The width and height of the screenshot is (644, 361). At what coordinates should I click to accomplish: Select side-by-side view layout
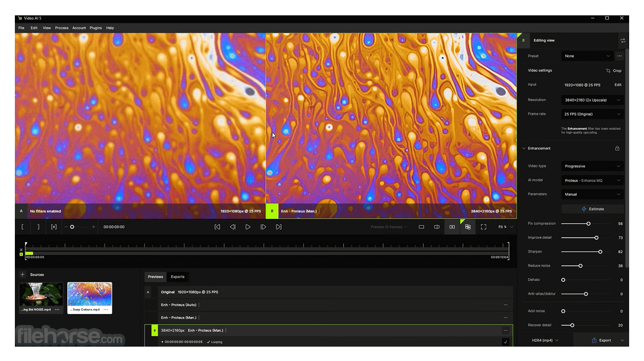(452, 227)
